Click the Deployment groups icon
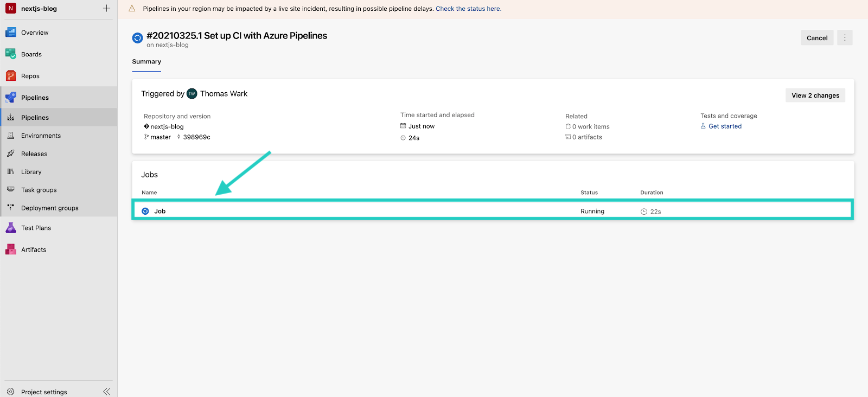The image size is (868, 397). click(x=11, y=208)
